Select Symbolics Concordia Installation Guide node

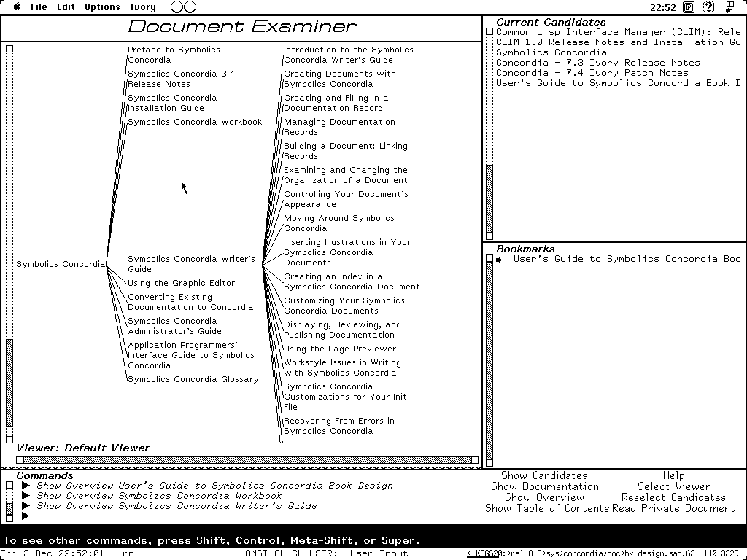tap(172, 103)
